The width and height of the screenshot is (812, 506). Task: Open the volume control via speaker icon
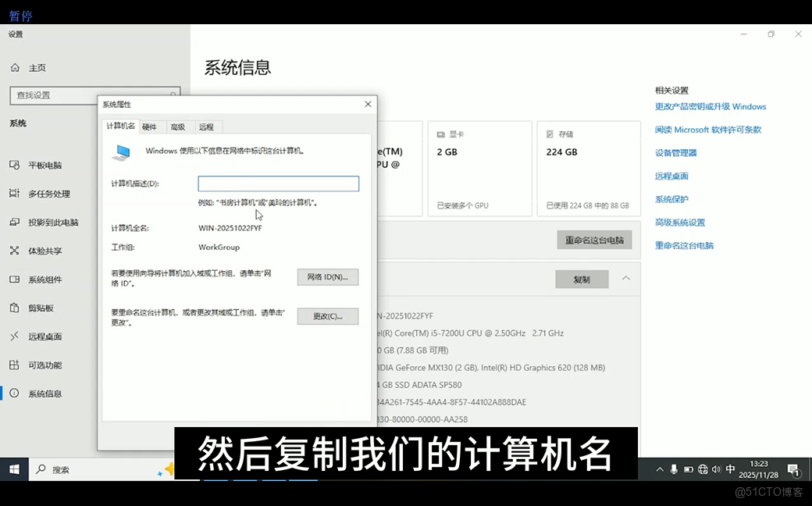[x=716, y=469]
